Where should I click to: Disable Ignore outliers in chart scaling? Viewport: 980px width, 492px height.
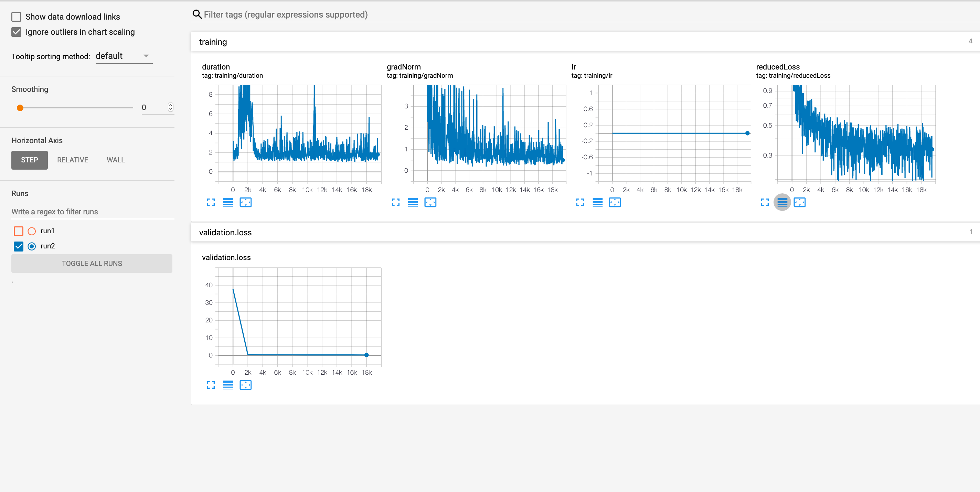click(x=17, y=32)
